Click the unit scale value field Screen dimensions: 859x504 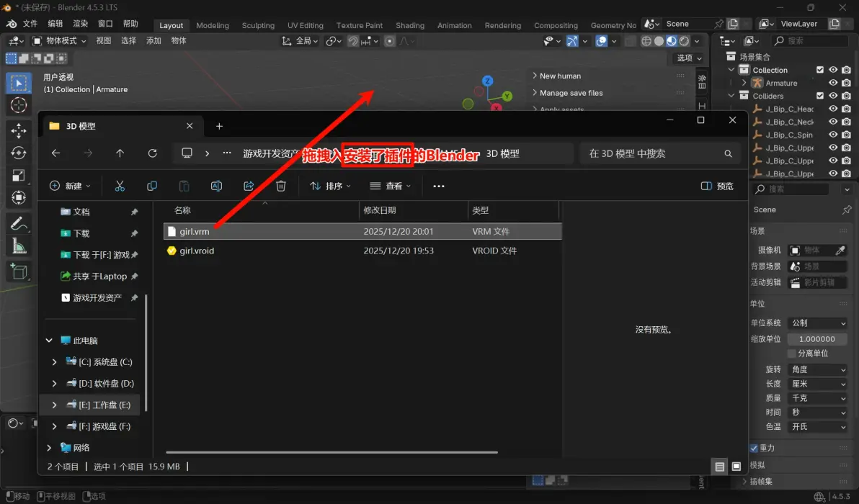click(x=816, y=338)
